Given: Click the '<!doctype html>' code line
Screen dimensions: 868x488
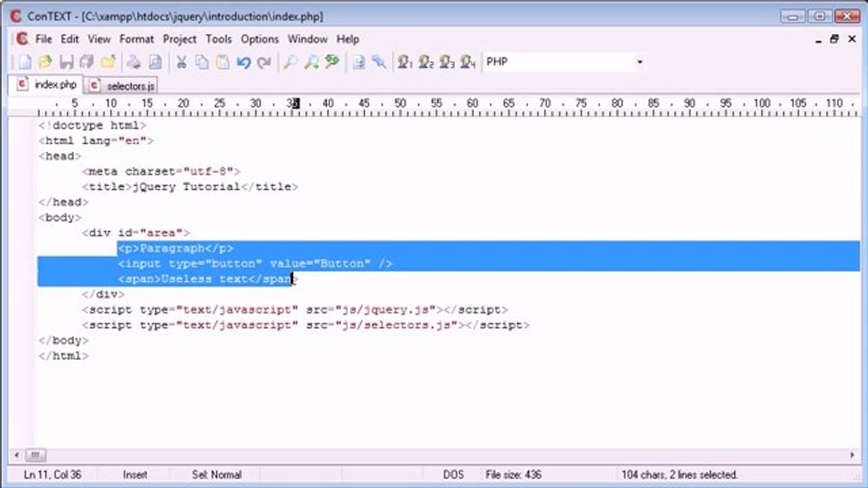Looking at the screenshot, I should coord(92,125).
